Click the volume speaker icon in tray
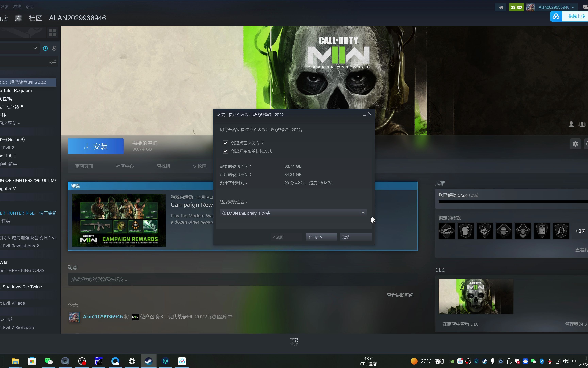Viewport: 588px width, 368px height. [566, 361]
